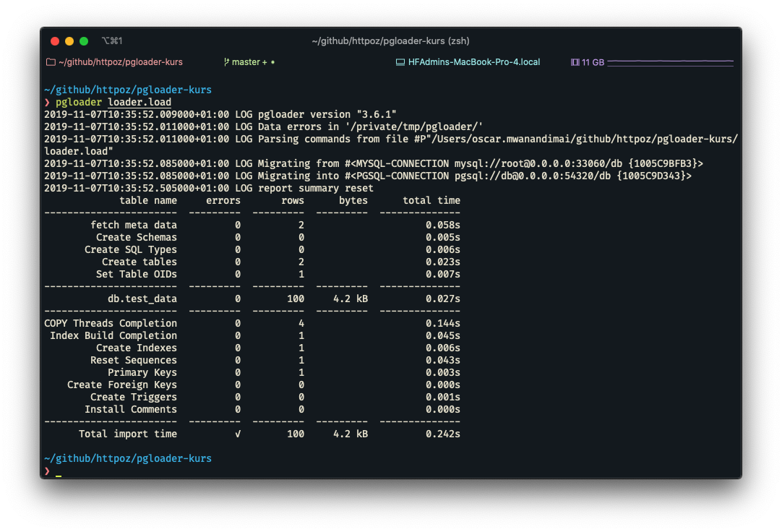Image resolution: width=782 pixels, height=532 pixels.
Task: Click the yellow minimize window button
Action: click(69, 41)
